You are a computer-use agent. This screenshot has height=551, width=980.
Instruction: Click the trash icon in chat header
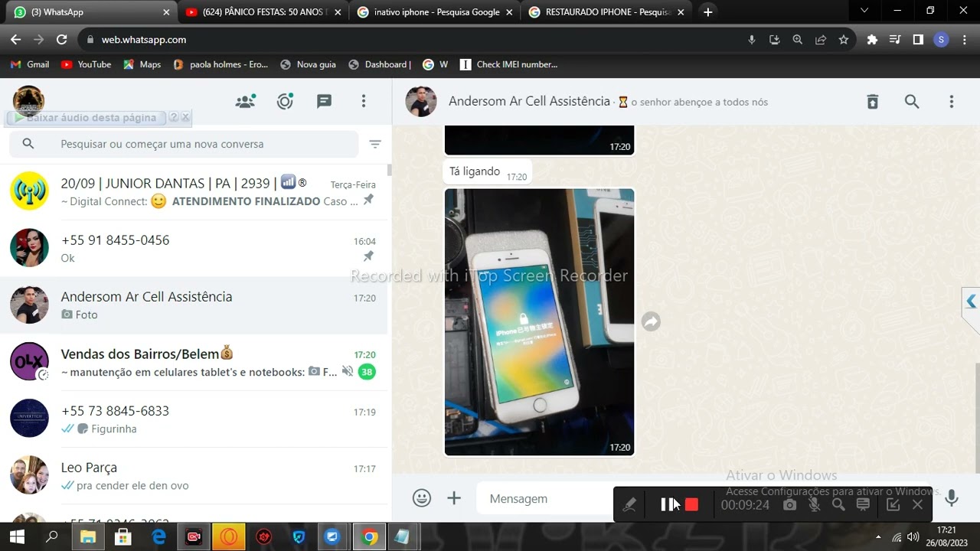[x=872, y=101]
